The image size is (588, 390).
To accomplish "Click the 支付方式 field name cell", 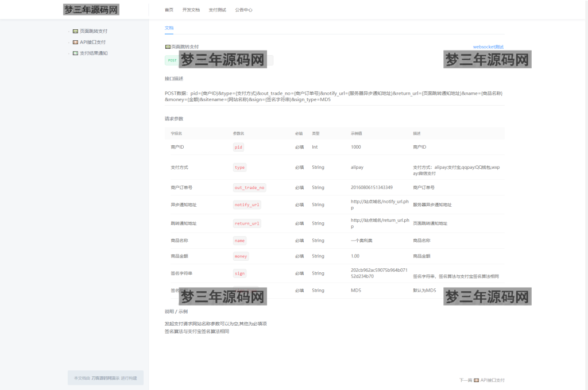I will coord(179,167).
